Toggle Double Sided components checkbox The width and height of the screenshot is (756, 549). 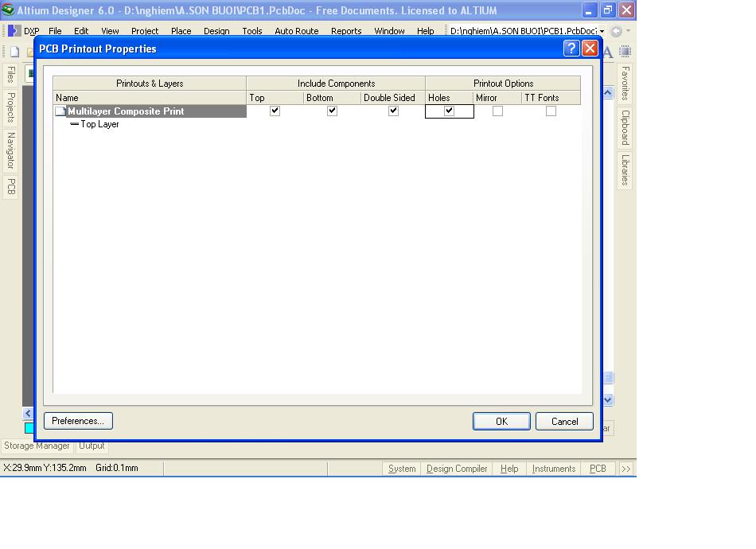pos(393,111)
